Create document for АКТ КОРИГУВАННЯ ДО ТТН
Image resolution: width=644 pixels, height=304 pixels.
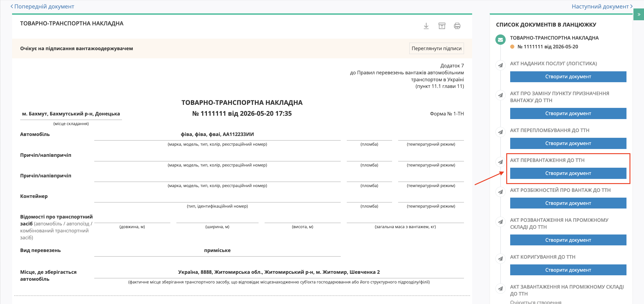click(x=568, y=270)
